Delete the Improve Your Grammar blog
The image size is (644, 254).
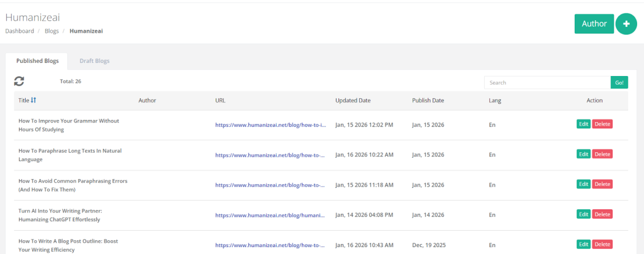tap(602, 124)
